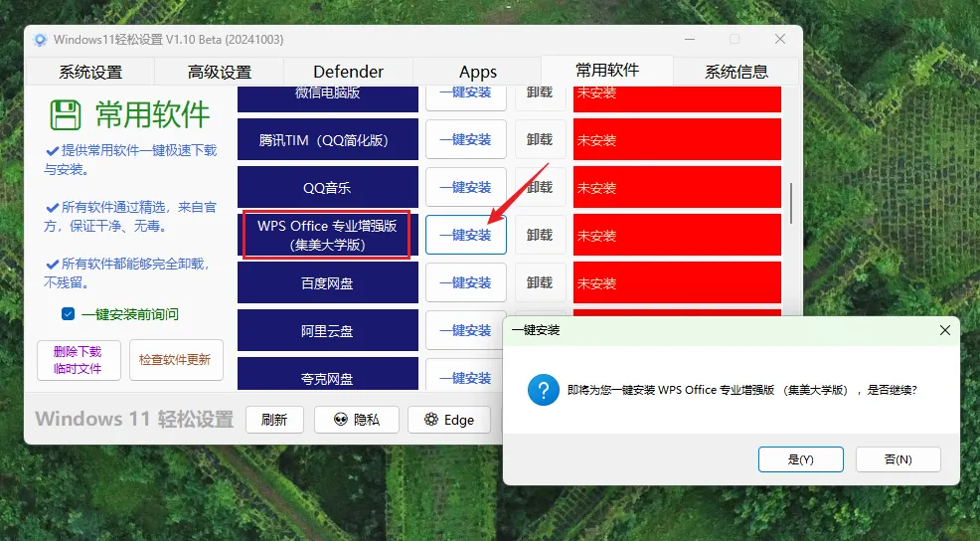980x541 pixels.
Task: Click 卸载 for QQ音乐
Action: (540, 187)
